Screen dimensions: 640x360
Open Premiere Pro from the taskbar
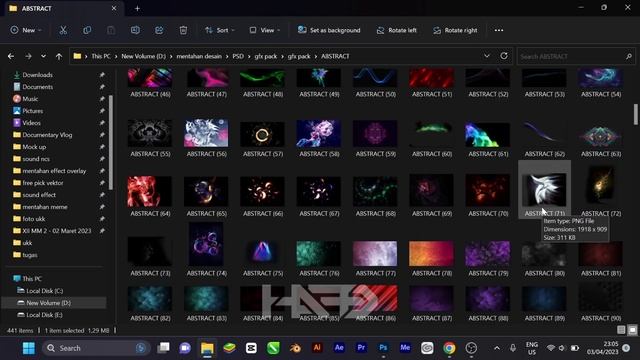coord(361,348)
